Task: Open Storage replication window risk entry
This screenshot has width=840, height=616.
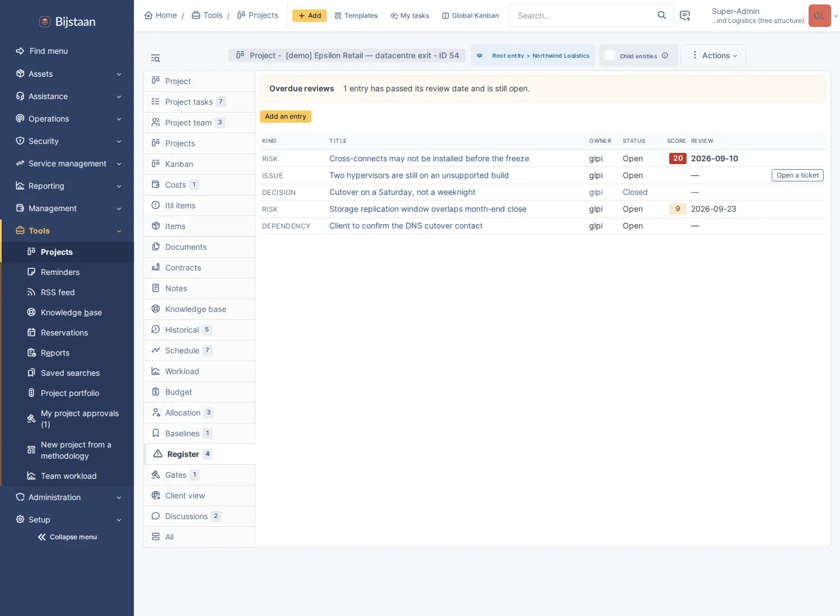Action: tap(428, 209)
